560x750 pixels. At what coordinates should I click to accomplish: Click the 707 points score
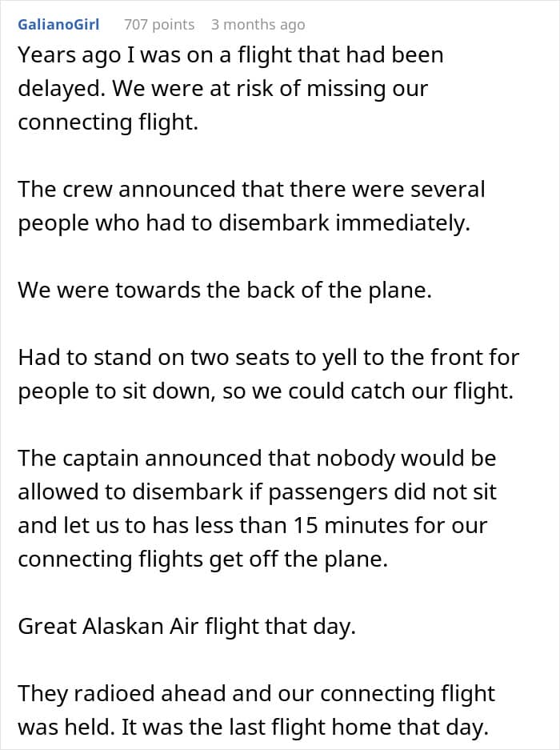(x=159, y=24)
